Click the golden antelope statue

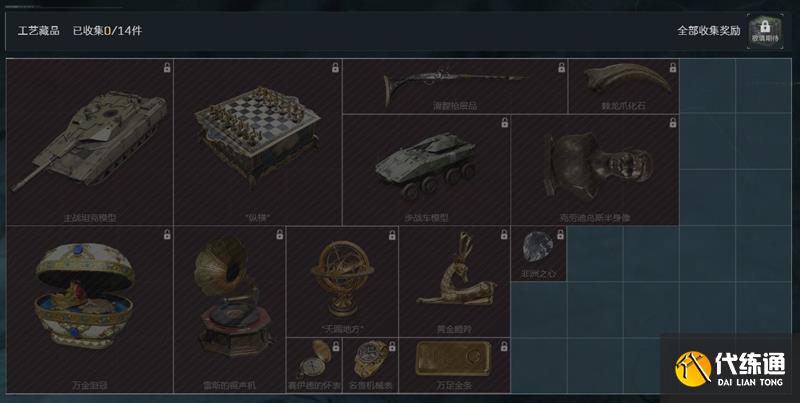click(455, 282)
